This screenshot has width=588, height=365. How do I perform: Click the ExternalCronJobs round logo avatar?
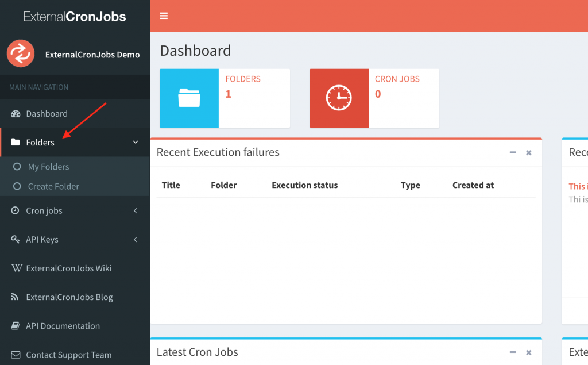(21, 53)
